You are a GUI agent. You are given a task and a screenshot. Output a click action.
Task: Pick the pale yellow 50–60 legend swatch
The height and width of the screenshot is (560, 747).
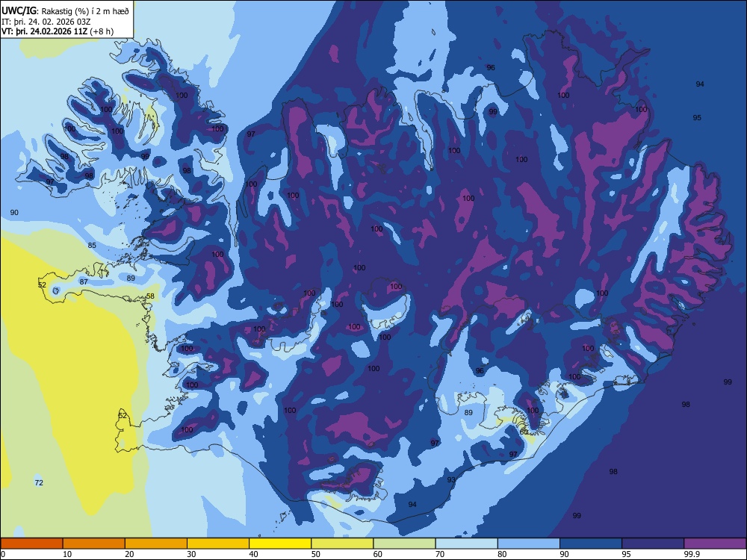click(x=342, y=544)
